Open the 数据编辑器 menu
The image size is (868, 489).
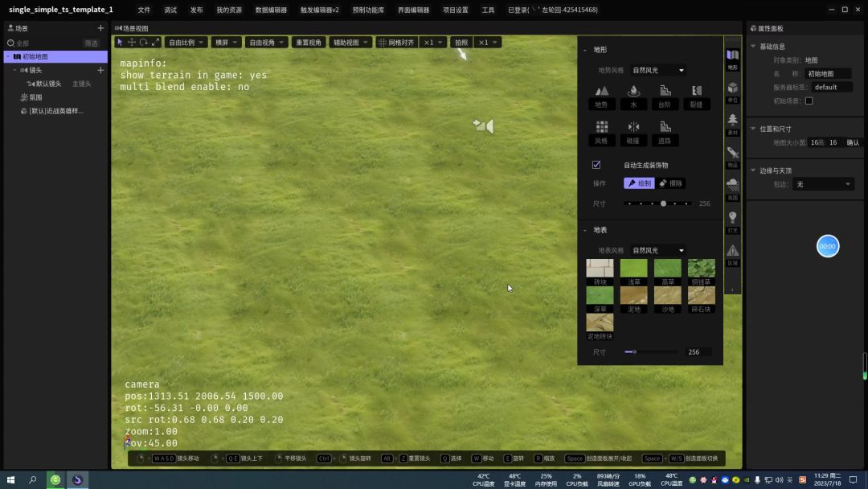(271, 10)
